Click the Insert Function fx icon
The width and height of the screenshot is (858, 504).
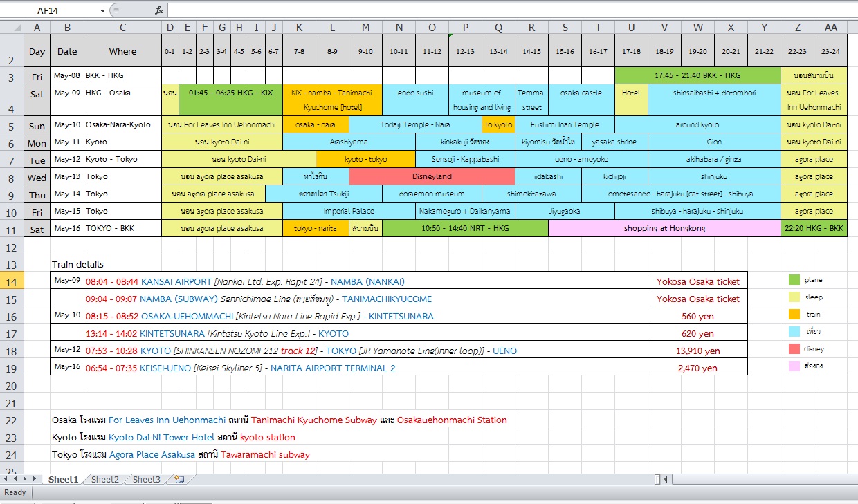(159, 10)
